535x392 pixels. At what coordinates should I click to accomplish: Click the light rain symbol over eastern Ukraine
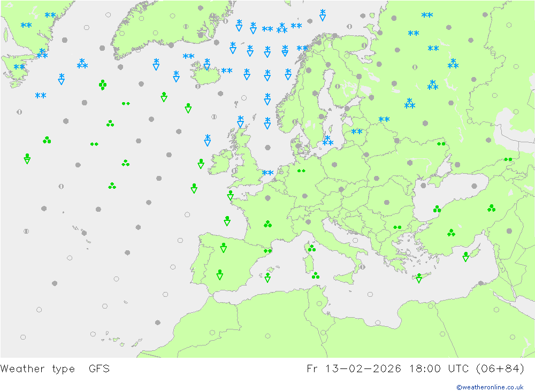441,144
